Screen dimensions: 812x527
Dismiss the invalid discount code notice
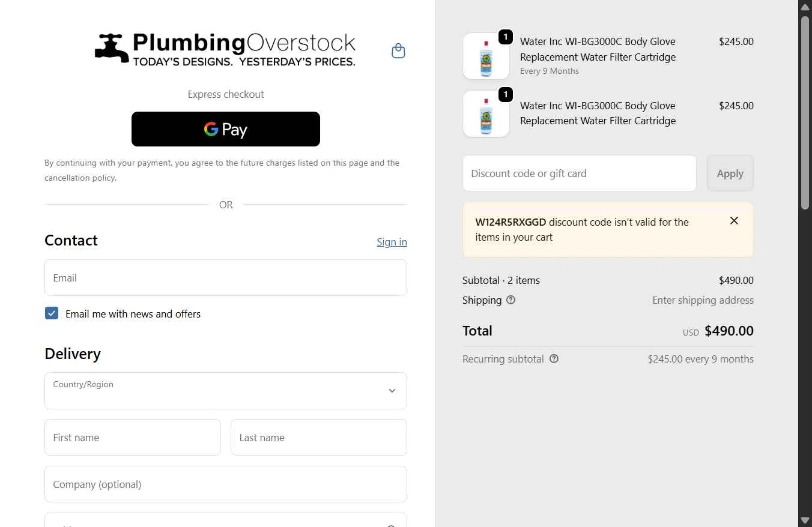point(734,221)
